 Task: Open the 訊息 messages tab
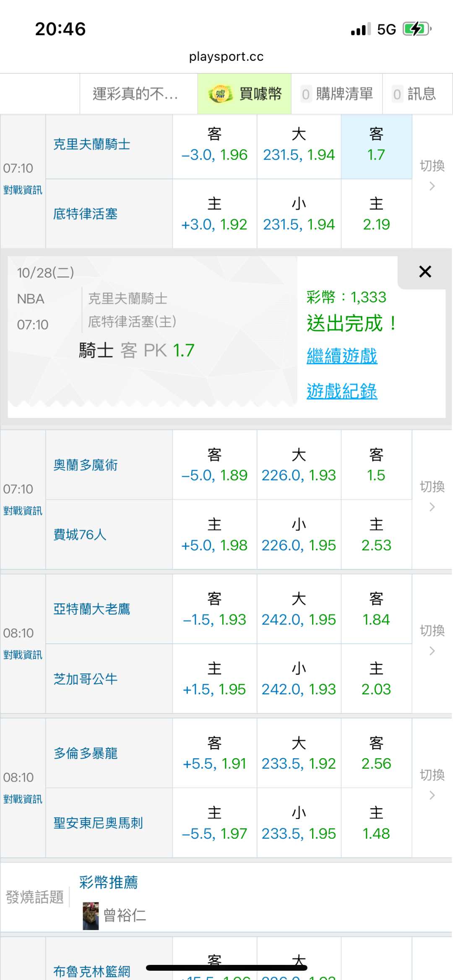point(414,94)
